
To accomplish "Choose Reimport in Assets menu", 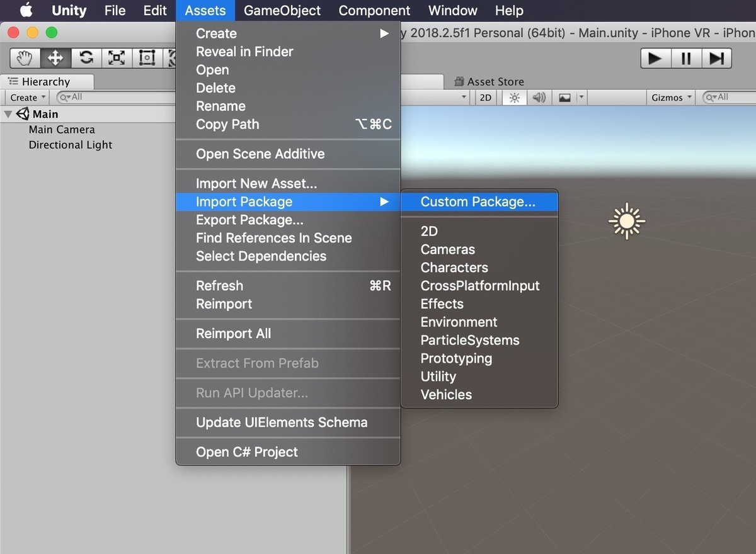I will pos(288,304).
